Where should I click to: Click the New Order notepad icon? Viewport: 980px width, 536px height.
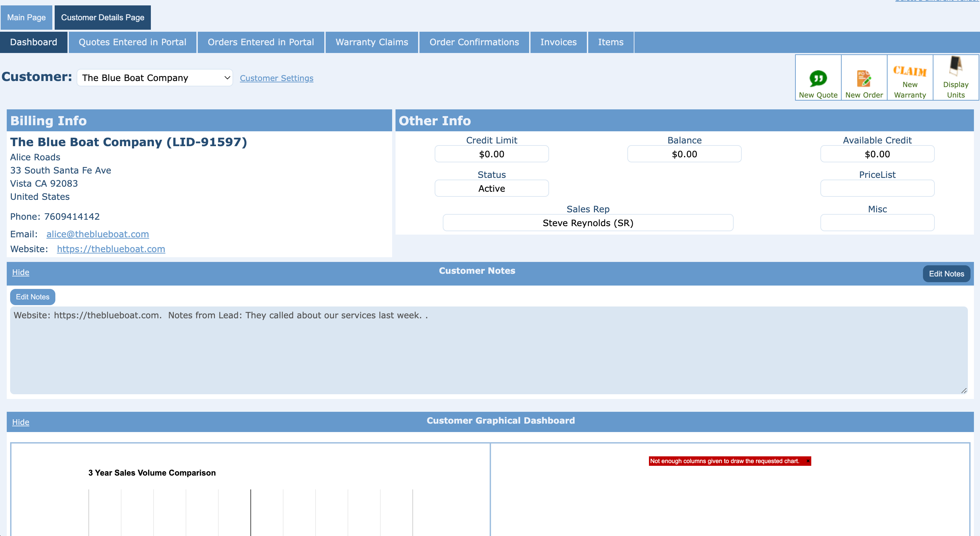864,78
